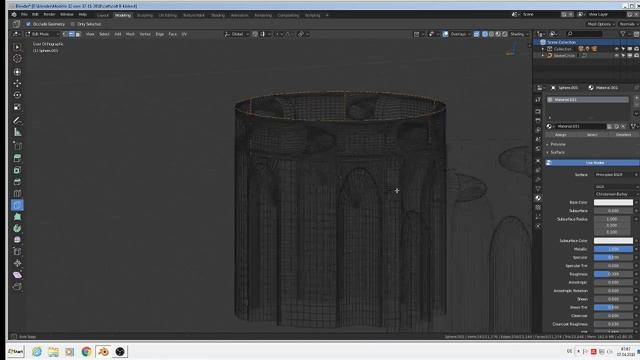Select the Rotate tool
Viewport: 640px width, 360px height.
pyautogui.click(x=17, y=95)
